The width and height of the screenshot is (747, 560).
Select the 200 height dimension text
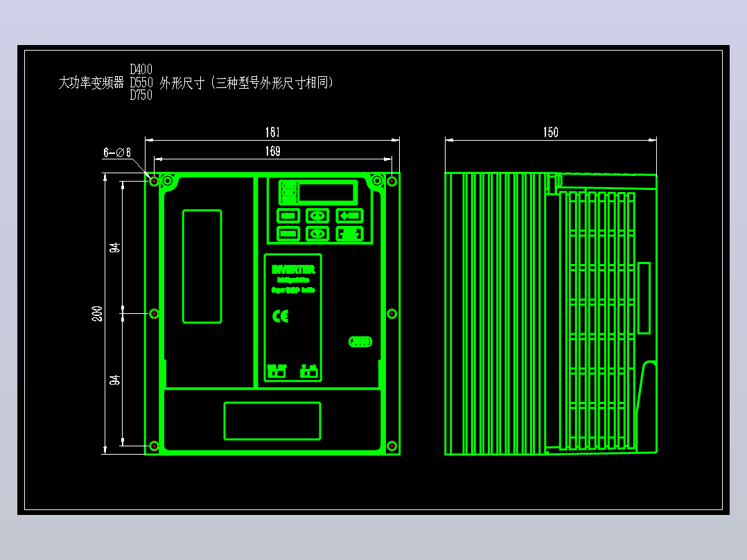coord(97,313)
